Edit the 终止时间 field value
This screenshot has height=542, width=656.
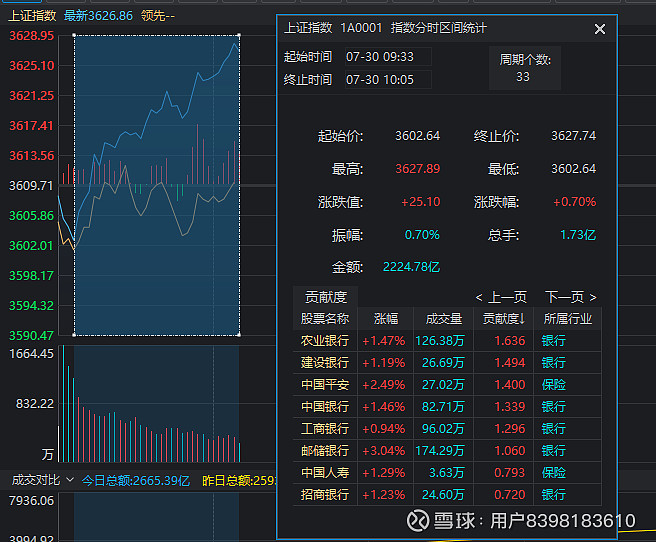(388, 79)
